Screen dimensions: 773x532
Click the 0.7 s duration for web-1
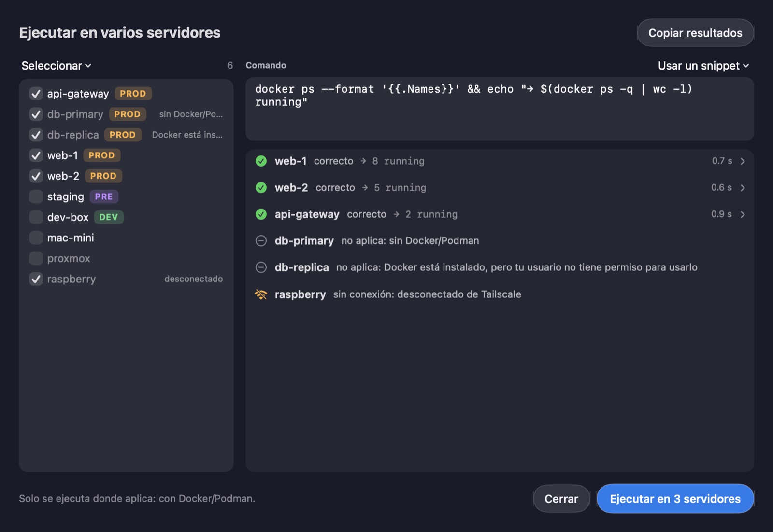pos(722,161)
